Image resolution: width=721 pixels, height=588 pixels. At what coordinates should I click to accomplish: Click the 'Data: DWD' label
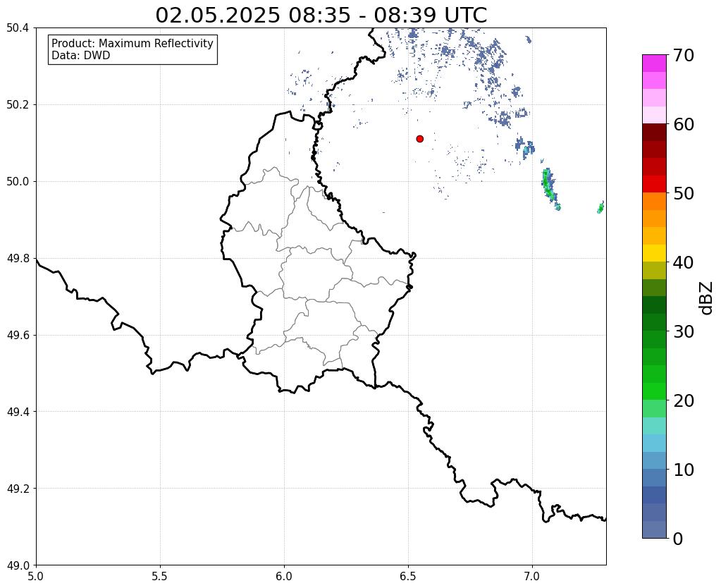pyautogui.click(x=81, y=56)
